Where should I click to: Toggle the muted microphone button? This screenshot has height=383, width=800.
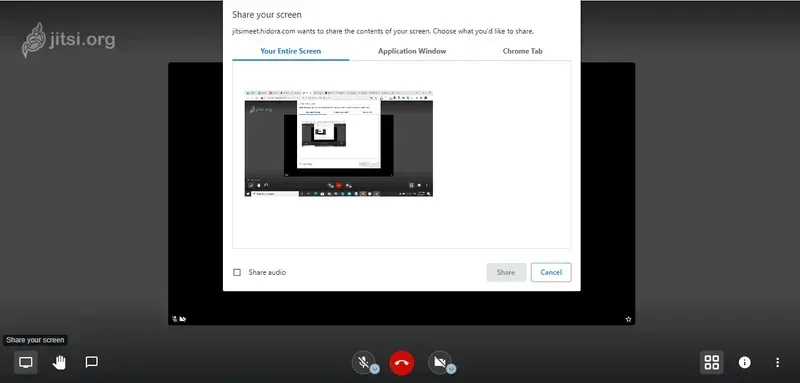[363, 363]
